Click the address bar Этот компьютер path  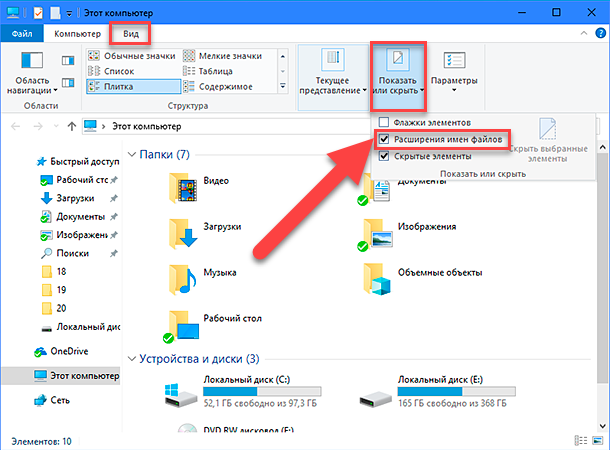(x=147, y=126)
